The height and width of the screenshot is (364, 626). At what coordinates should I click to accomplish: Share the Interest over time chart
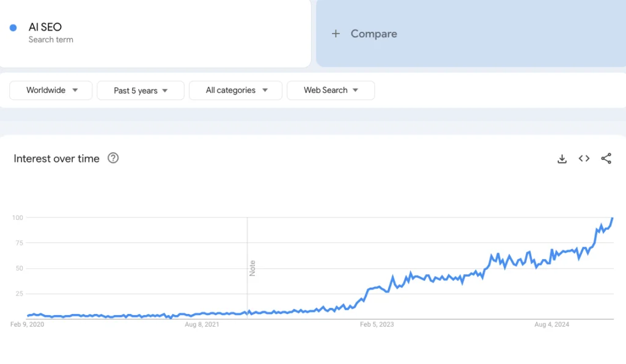tap(606, 158)
